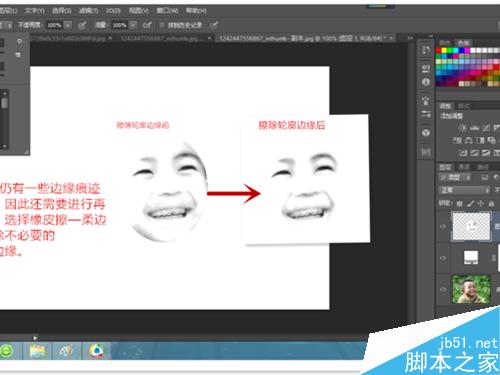This screenshot has height=375, width=500.
Task: Switch to the 样式 (Styles) tab
Action: click(x=464, y=106)
